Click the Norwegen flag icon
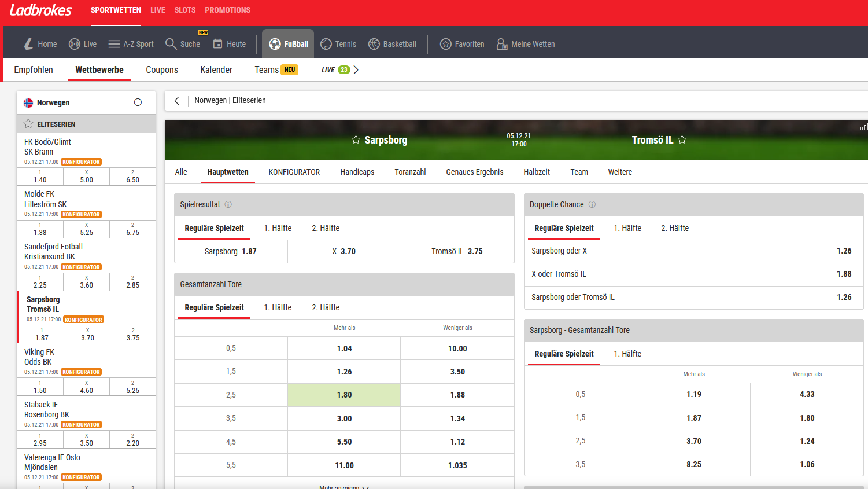This screenshot has height=492, width=868. (28, 102)
